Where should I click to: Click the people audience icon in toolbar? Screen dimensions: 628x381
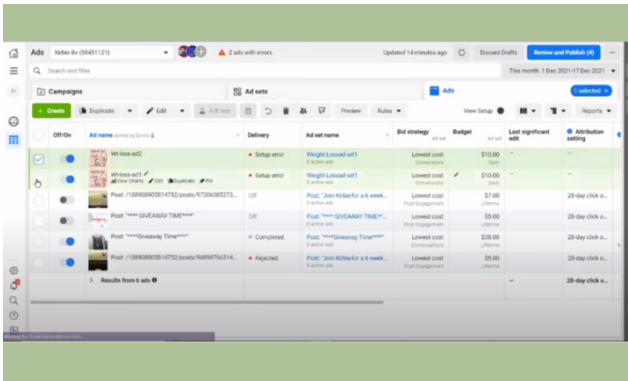pos(304,111)
